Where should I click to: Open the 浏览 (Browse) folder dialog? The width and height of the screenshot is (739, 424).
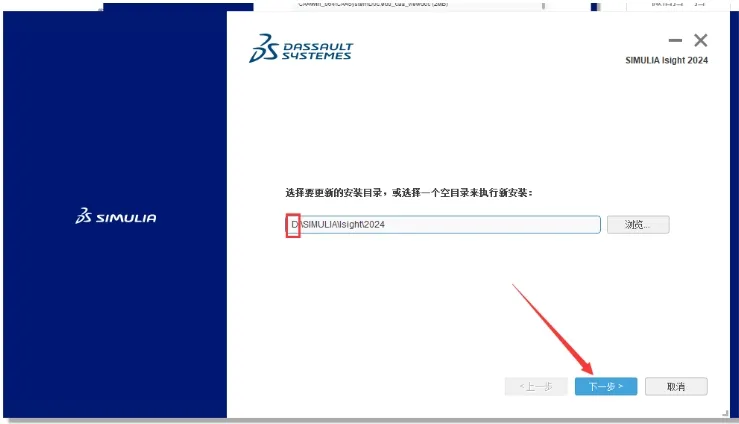[638, 225]
